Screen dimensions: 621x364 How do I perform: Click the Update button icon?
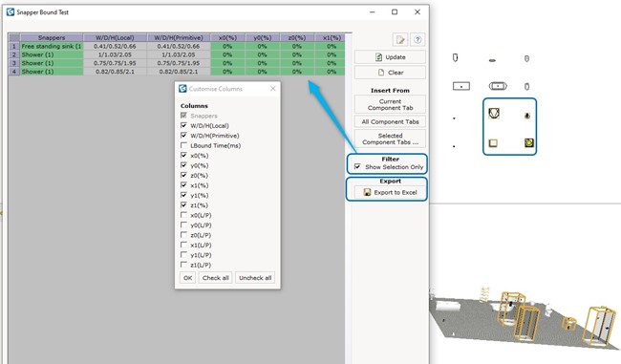[x=378, y=57]
